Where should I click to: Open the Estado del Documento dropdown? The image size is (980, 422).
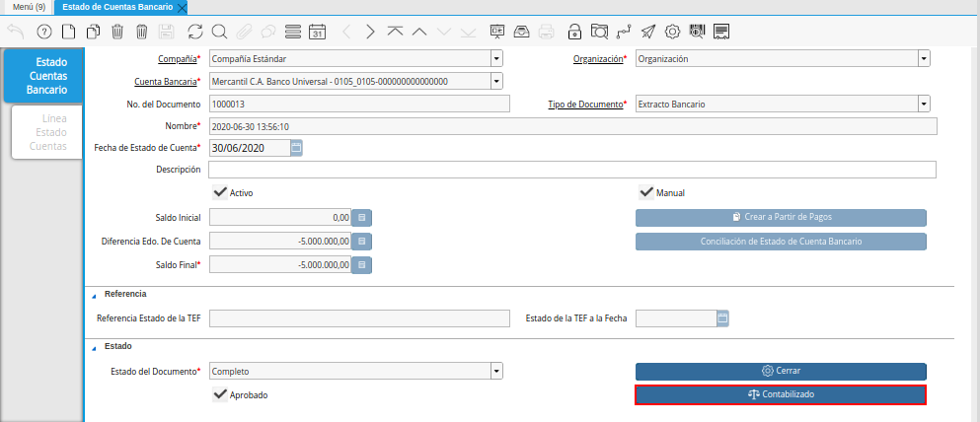point(496,372)
